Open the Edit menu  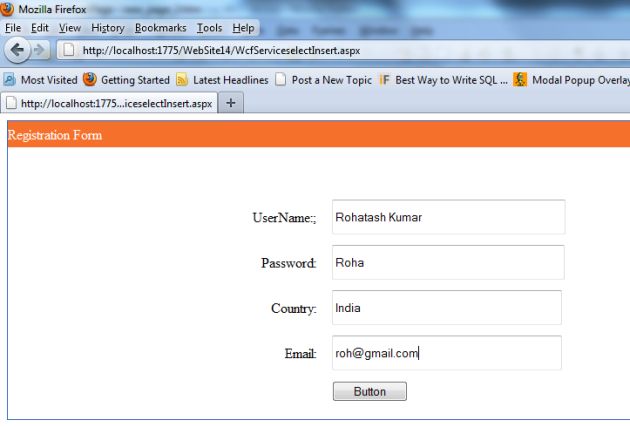(40, 28)
